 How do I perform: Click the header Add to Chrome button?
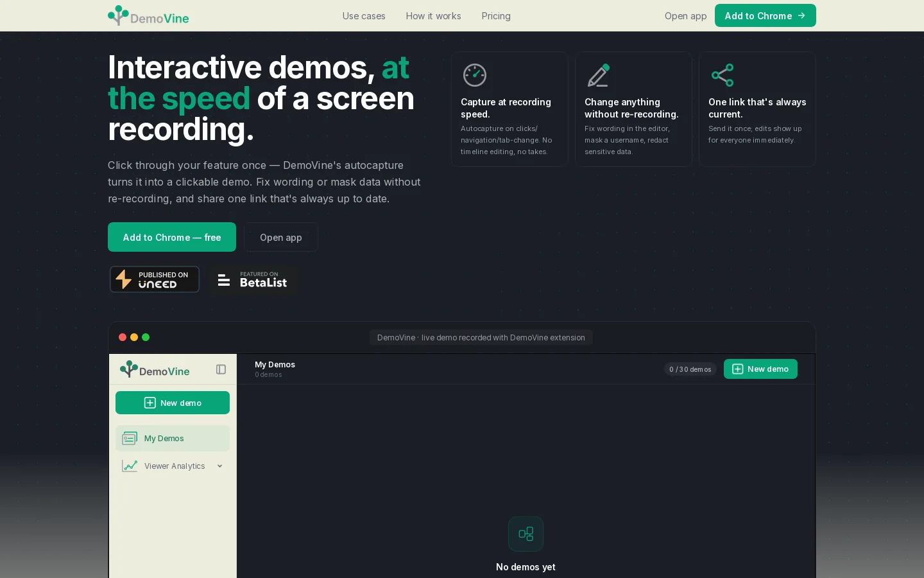point(766,15)
